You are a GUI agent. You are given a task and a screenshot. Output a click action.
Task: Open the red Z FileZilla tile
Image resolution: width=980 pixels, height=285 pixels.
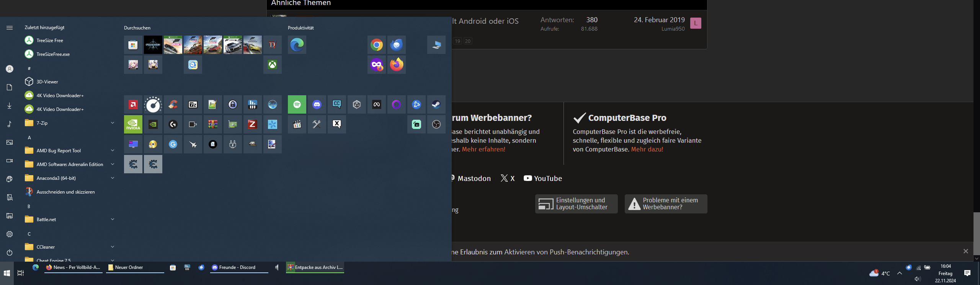(x=252, y=124)
